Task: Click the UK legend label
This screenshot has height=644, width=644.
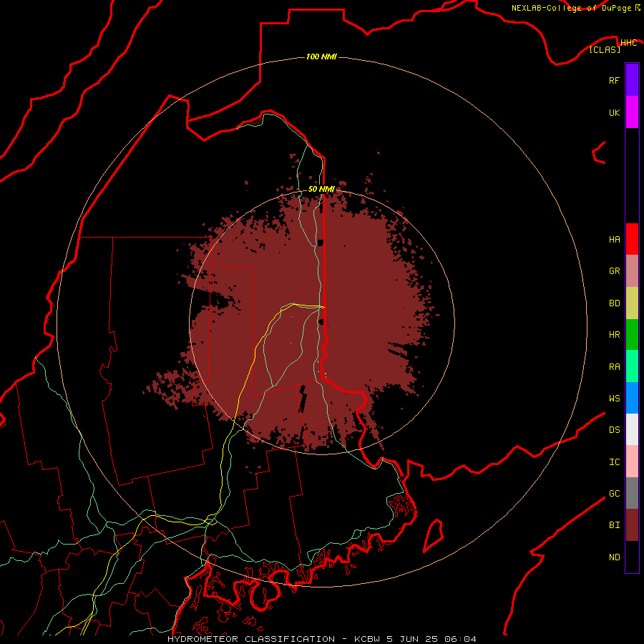Action: 614,112
